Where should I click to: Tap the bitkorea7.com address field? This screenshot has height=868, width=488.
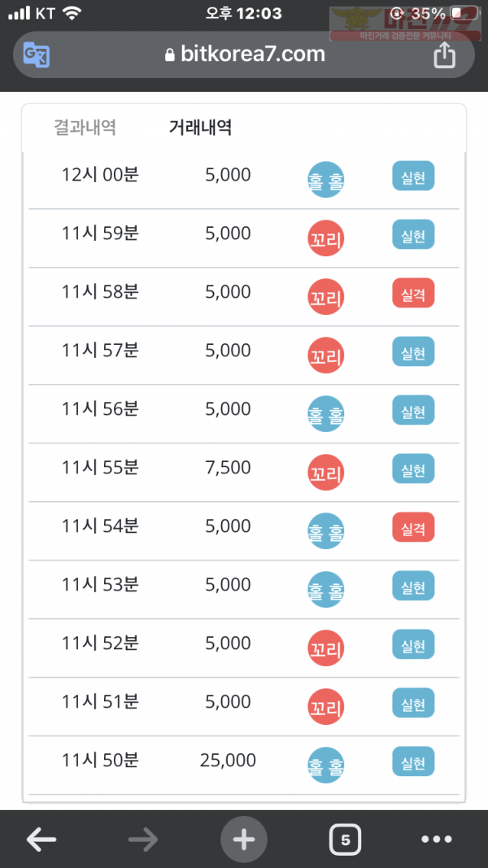click(244, 55)
